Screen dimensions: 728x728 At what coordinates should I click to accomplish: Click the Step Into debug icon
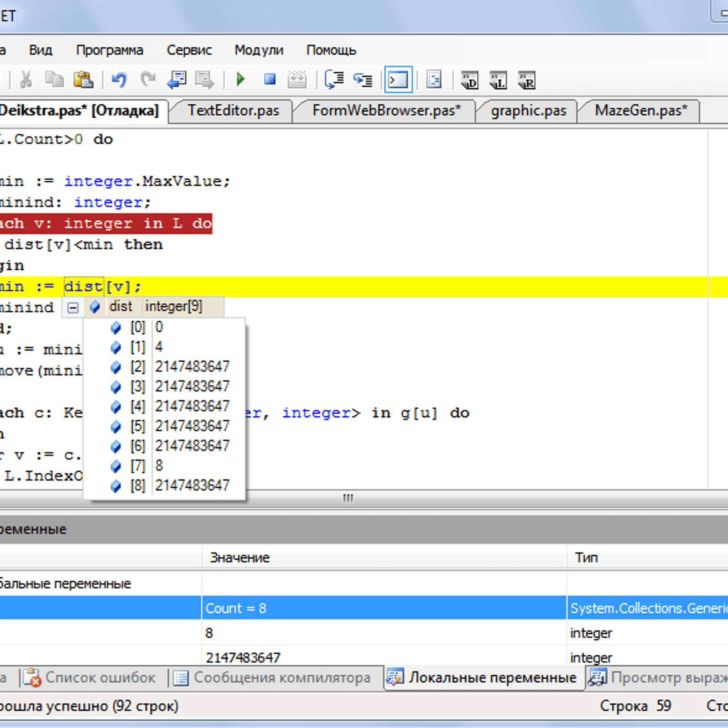(363, 80)
